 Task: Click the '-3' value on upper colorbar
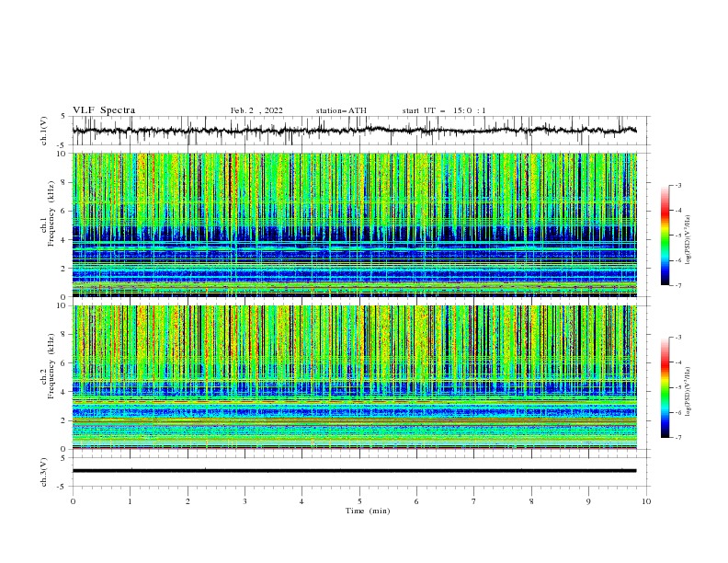click(678, 185)
